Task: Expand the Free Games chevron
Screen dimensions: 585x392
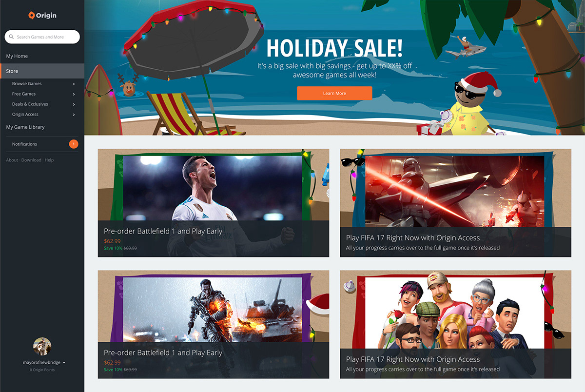Action: tap(74, 94)
